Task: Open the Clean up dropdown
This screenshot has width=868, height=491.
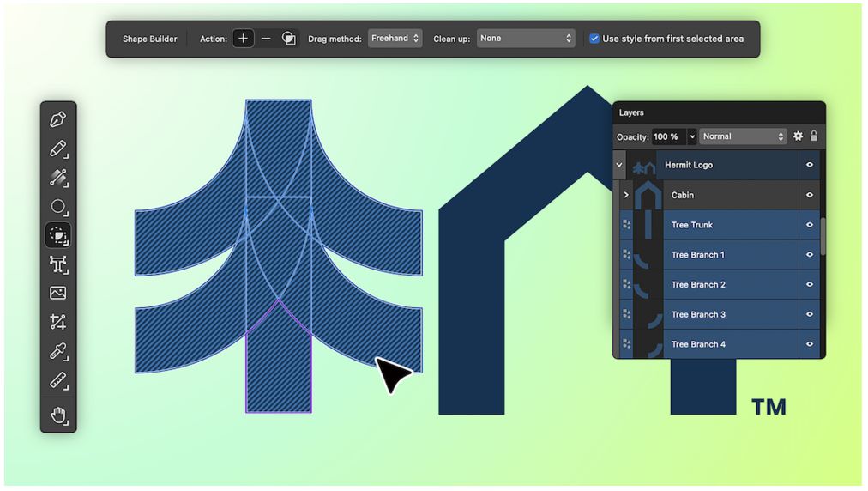Action: pyautogui.click(x=525, y=39)
